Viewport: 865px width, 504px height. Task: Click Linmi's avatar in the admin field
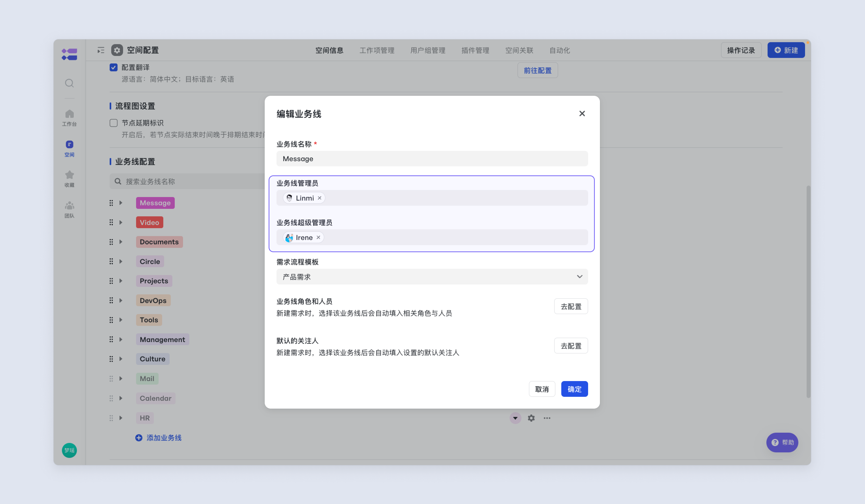(x=289, y=198)
